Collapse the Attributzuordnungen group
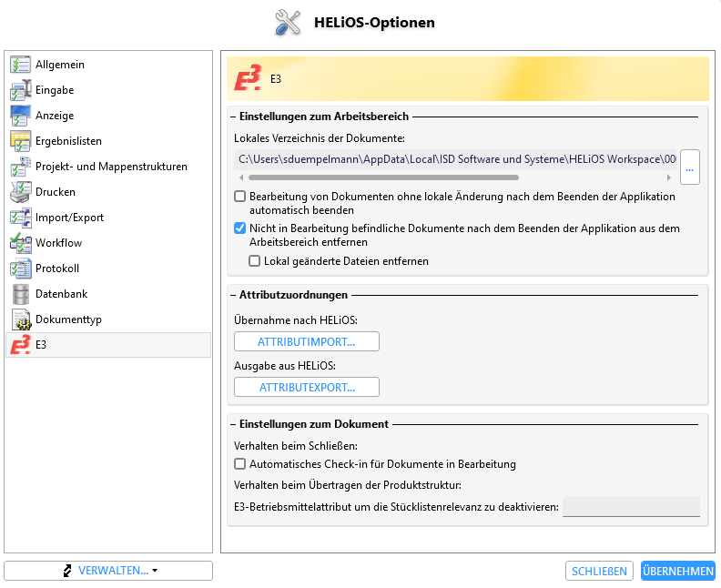The image size is (721, 588). tap(233, 295)
